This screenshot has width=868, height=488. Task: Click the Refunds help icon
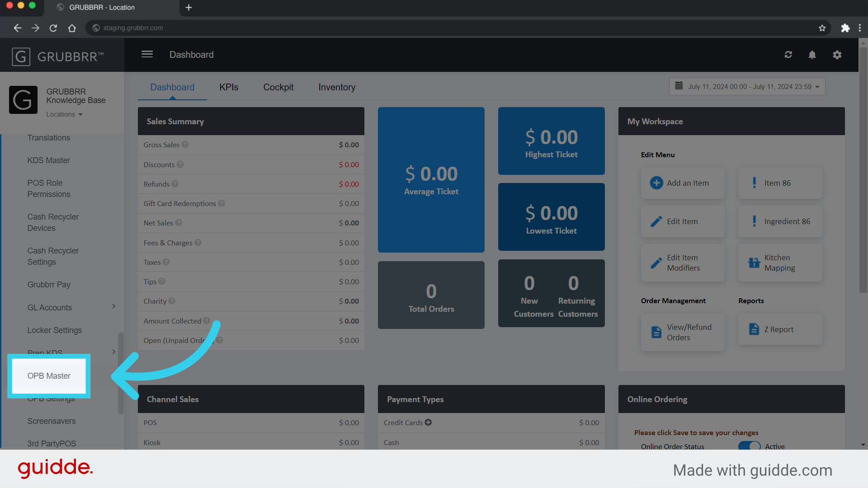coord(175,184)
